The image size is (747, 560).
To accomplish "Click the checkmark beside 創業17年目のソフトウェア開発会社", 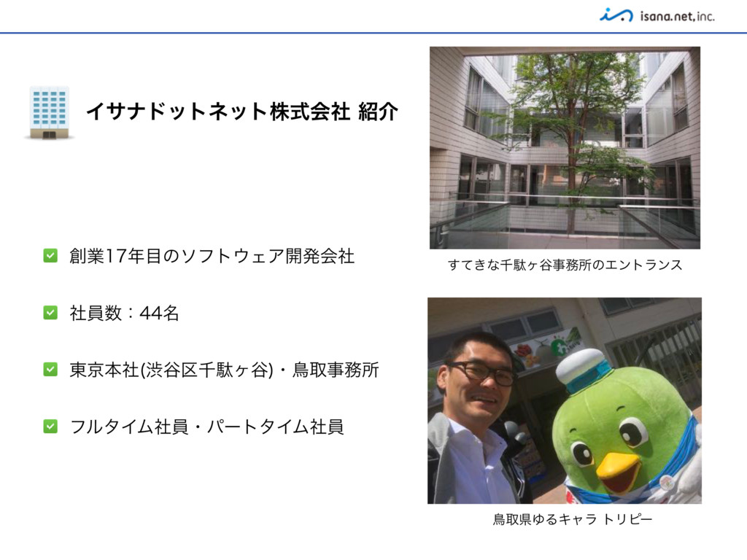I will pyautogui.click(x=50, y=256).
